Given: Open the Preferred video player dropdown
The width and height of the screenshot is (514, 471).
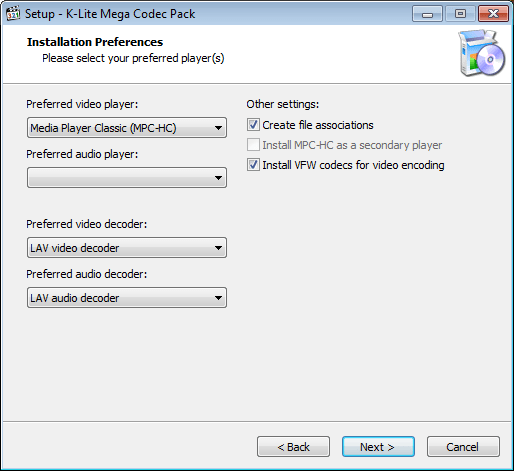Looking at the screenshot, I should tap(127, 128).
